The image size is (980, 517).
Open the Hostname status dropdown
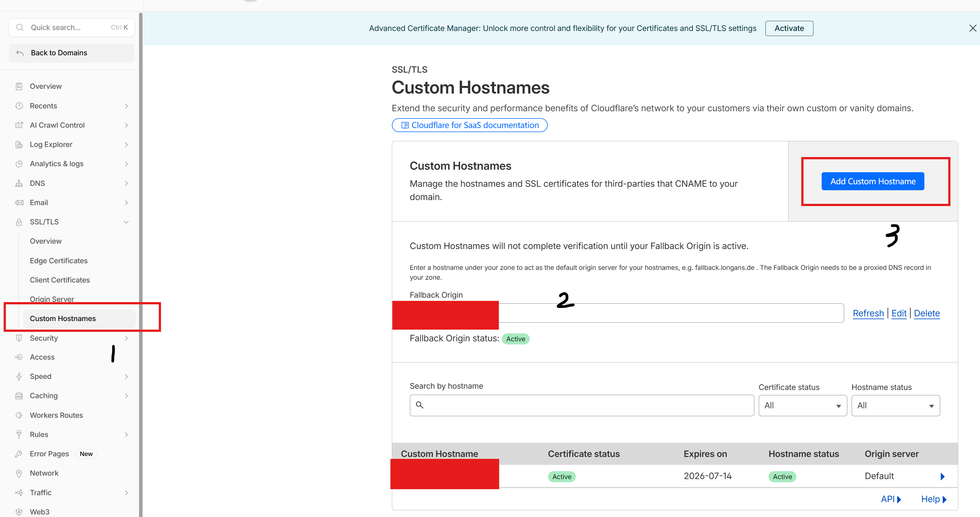pyautogui.click(x=895, y=405)
